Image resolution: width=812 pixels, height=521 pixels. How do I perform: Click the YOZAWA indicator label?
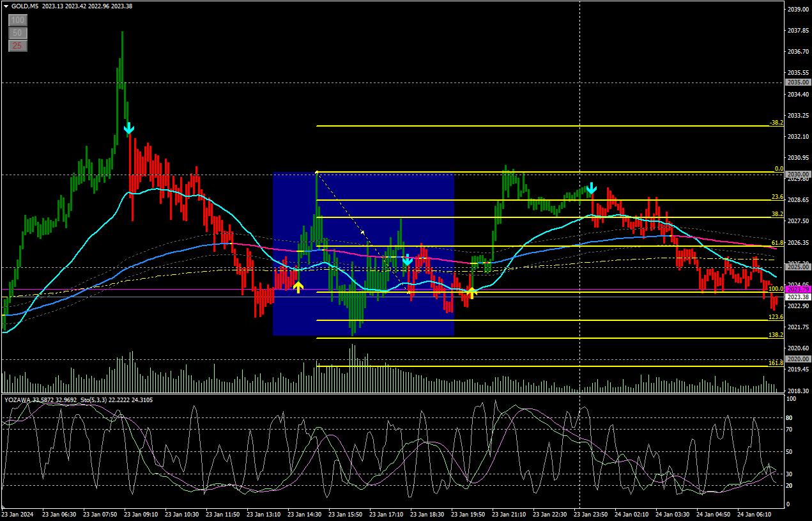(17, 400)
